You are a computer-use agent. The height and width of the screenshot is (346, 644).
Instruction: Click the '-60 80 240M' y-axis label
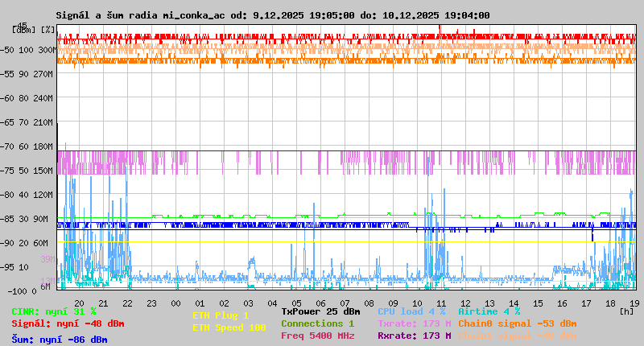[27, 98]
